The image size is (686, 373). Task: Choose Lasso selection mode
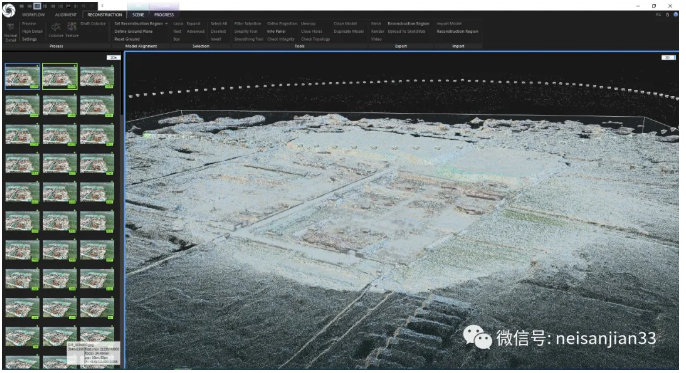(178, 24)
